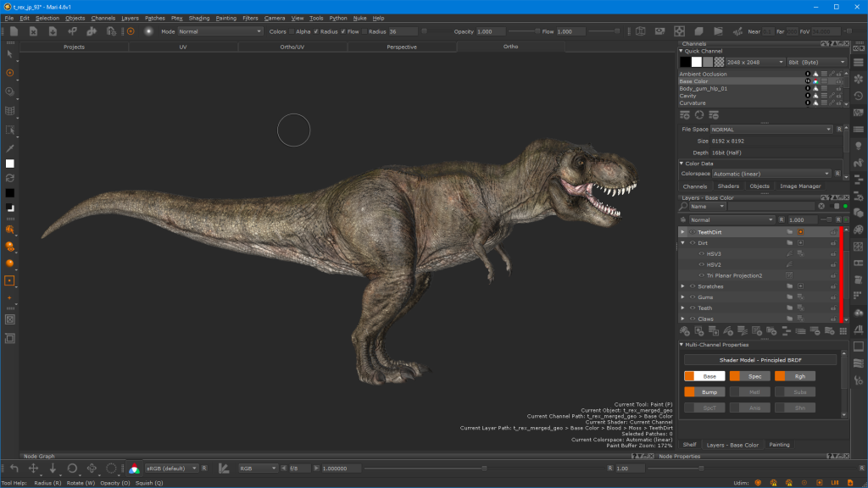Screen dimensions: 868x488
Task: Click the light bulb icon in right sidebar
Action: click(x=859, y=146)
